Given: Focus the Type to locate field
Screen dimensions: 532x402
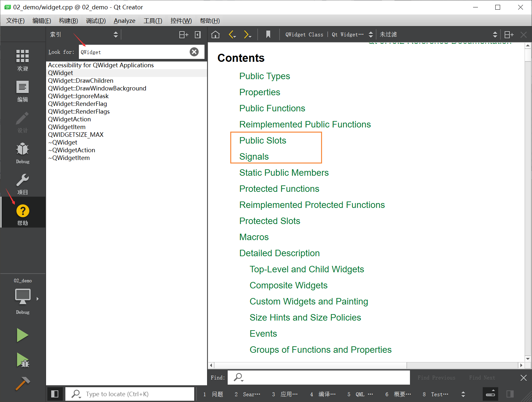Looking at the screenshot, I should point(130,394).
